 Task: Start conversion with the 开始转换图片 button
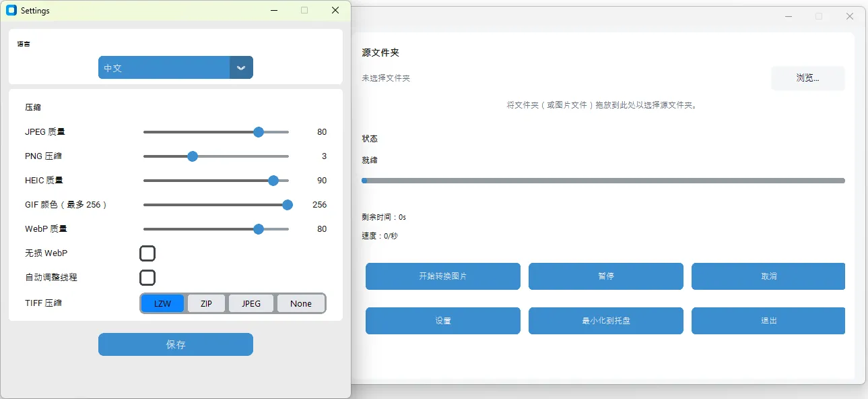(442, 276)
